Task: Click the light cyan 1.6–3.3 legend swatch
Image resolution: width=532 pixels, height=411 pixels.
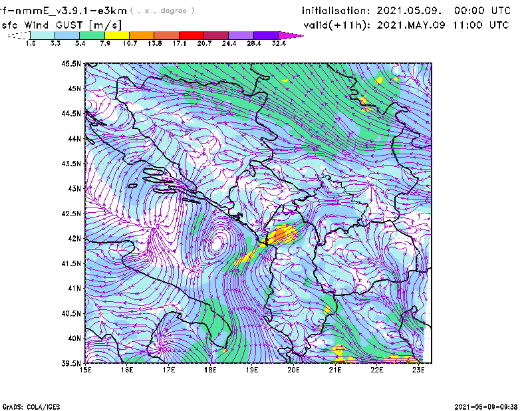Action: tap(43, 35)
